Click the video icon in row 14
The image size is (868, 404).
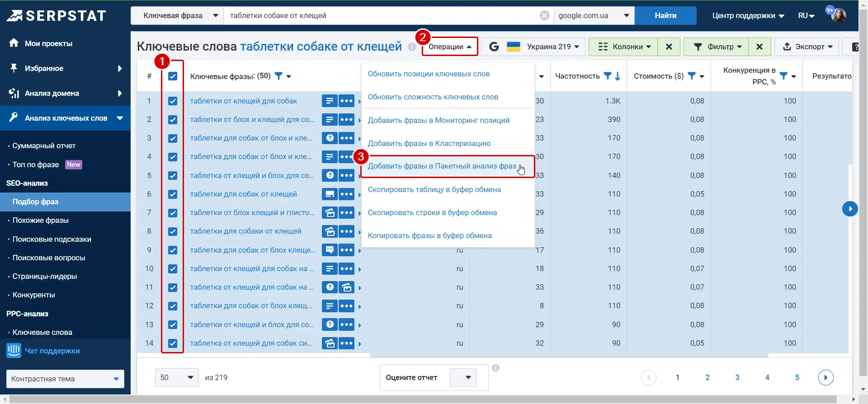330,343
